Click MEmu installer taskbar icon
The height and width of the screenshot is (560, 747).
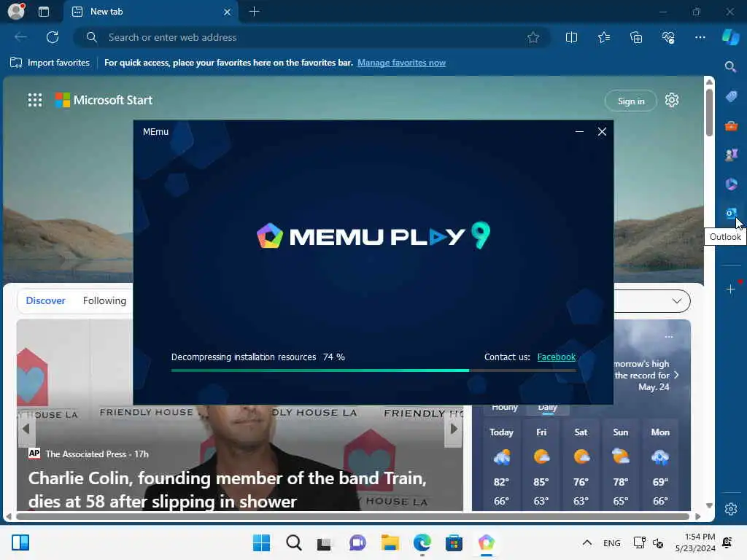pyautogui.click(x=486, y=542)
